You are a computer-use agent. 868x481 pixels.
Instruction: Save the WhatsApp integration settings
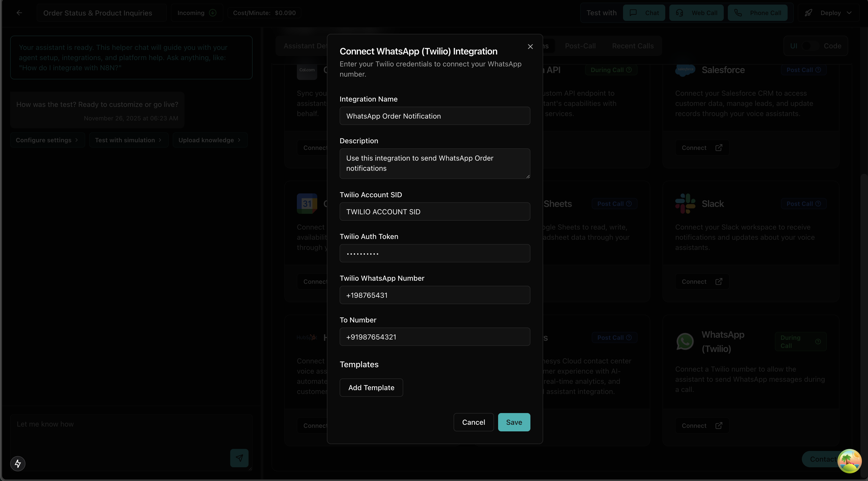[514, 422]
